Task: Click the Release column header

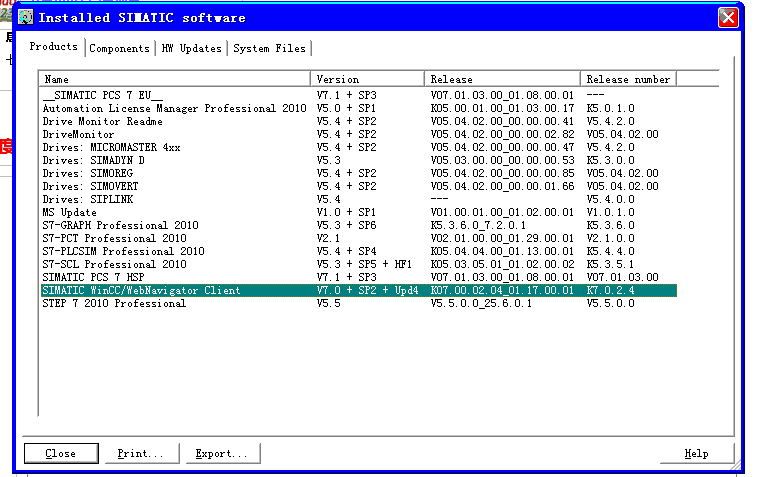Action: tap(502, 79)
